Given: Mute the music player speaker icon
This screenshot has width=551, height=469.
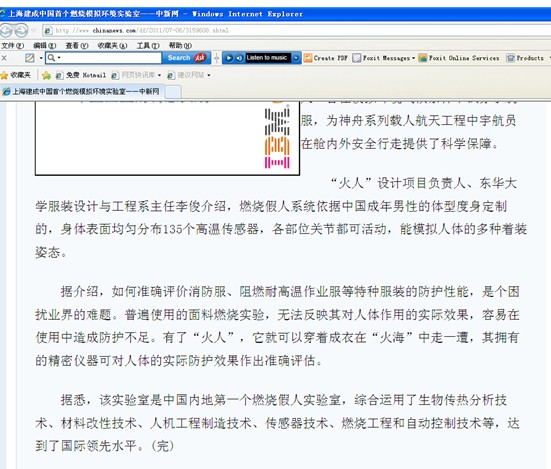Looking at the screenshot, I should pos(239,58).
